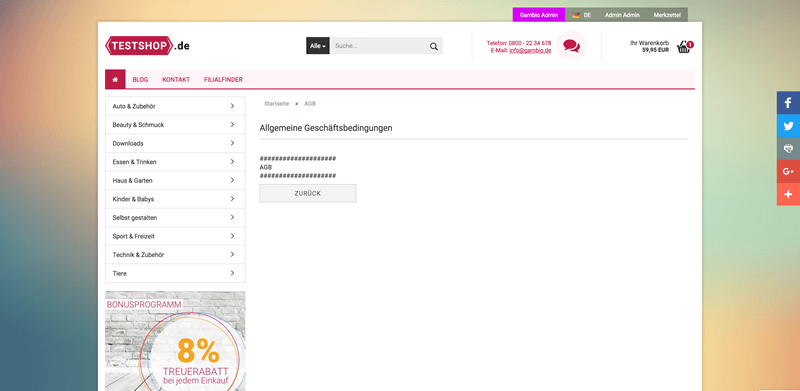Viewport: 800px width, 391px height.
Task: Select Sport & Freizeit category label
Action: [x=134, y=236]
